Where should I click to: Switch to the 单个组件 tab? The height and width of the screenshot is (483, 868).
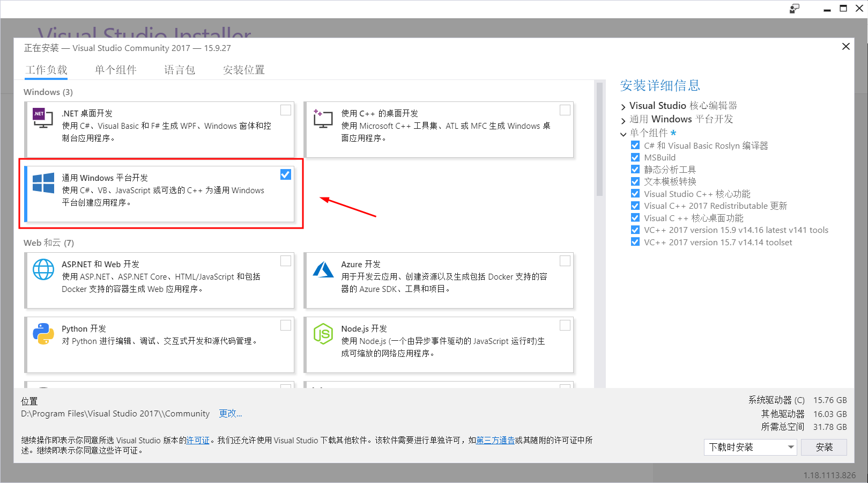point(116,70)
